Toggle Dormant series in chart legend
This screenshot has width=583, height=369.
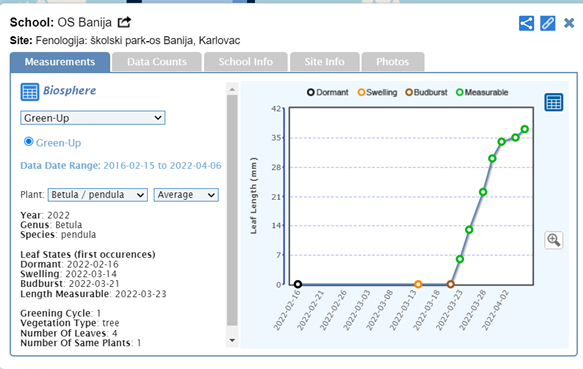click(x=328, y=92)
